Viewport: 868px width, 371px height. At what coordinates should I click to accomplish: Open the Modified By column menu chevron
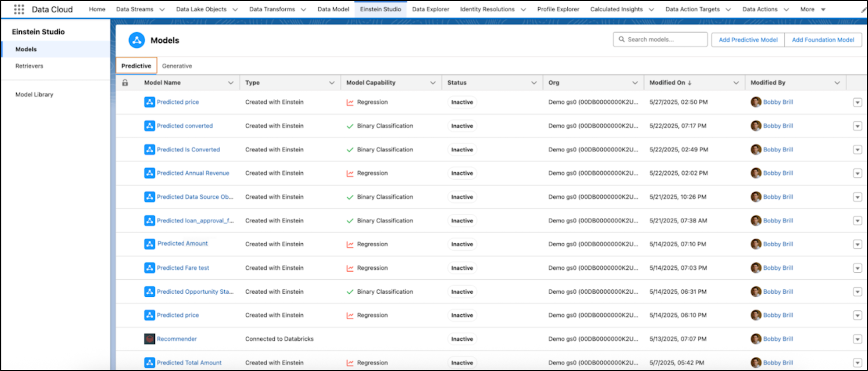(837, 83)
